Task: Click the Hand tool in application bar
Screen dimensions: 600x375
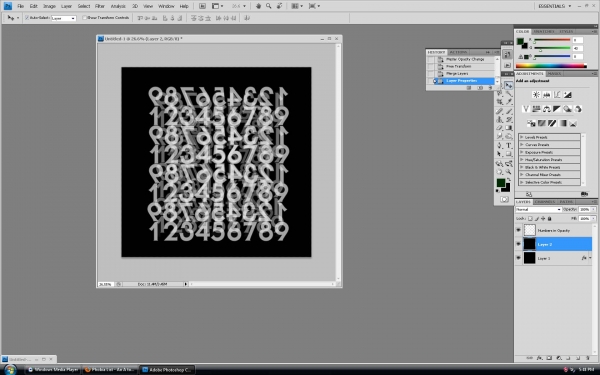Action: point(258,6)
